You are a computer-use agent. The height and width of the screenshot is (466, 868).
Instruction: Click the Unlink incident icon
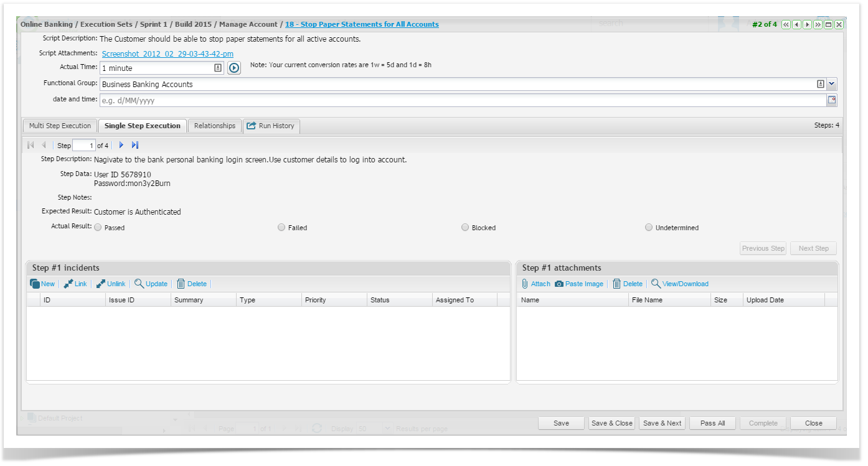click(x=101, y=284)
